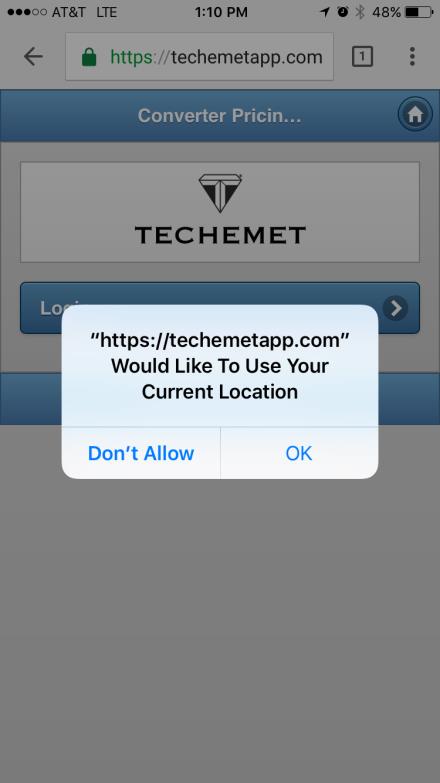Tap Don't Allow in location dialog

tap(141, 453)
